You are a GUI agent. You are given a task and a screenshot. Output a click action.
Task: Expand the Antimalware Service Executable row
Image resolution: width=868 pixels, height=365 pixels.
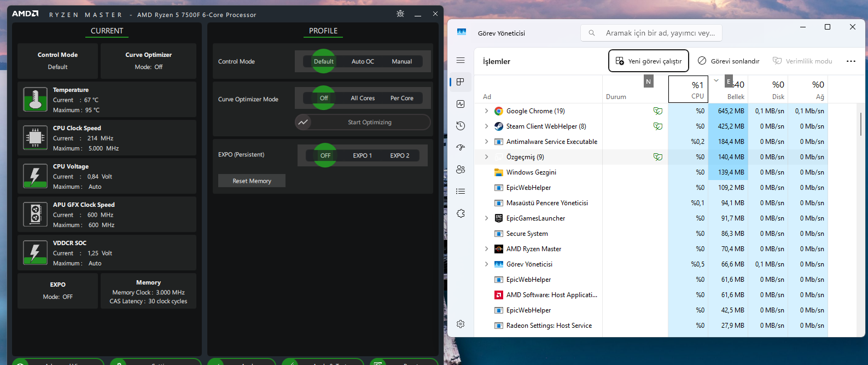click(x=486, y=142)
